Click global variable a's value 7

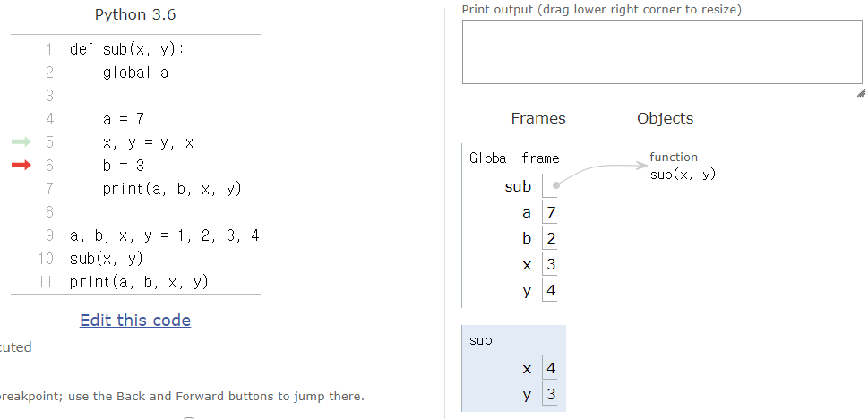[x=550, y=212]
